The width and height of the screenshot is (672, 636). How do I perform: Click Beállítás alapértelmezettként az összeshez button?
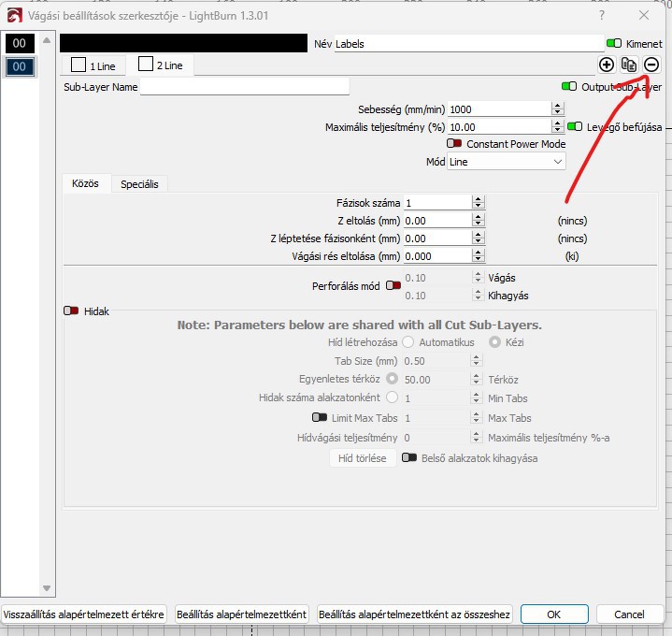(x=414, y=614)
